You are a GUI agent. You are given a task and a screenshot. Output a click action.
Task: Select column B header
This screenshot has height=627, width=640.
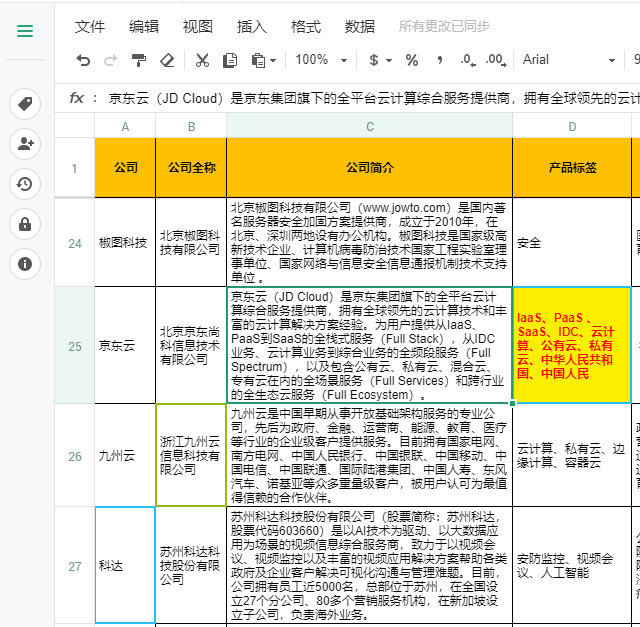click(191, 127)
